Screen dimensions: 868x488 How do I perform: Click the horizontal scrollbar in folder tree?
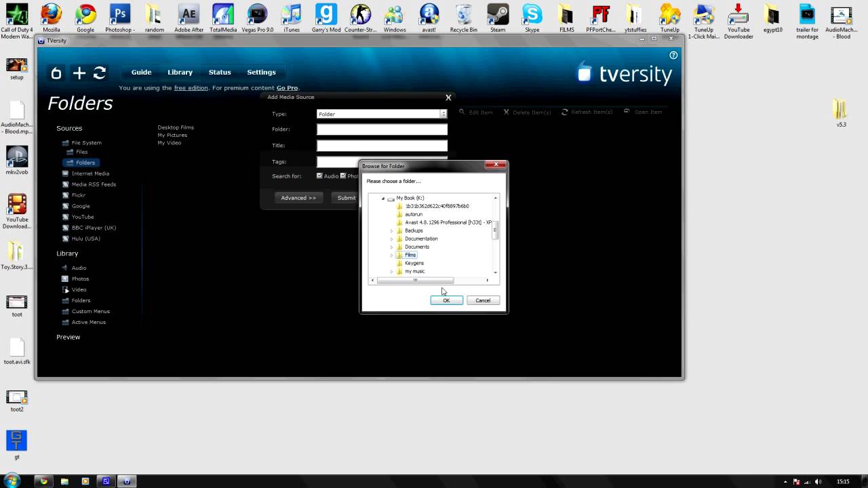click(x=415, y=280)
